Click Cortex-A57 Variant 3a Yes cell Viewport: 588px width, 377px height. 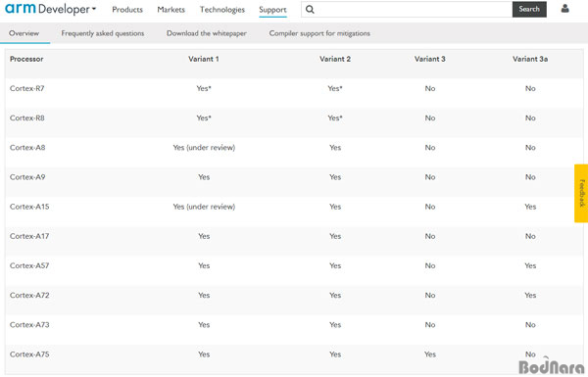[530, 265]
